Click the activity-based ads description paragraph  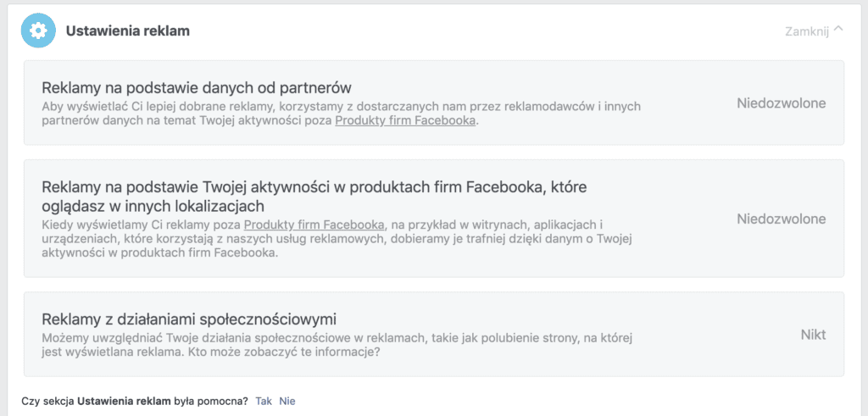pyautogui.click(x=337, y=240)
